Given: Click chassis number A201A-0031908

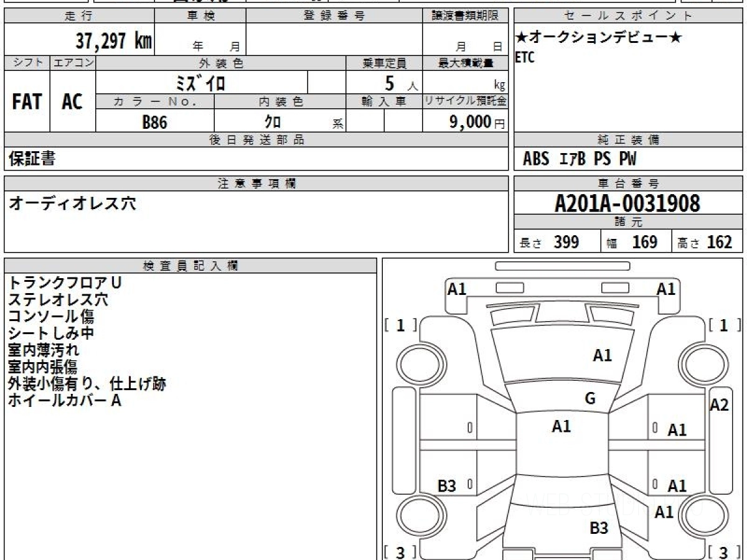Looking at the screenshot, I should (x=627, y=203).
